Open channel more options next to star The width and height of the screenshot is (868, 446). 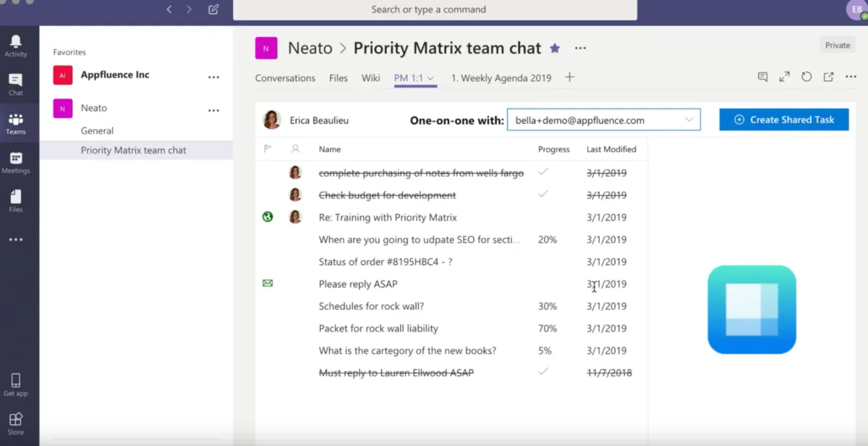580,49
